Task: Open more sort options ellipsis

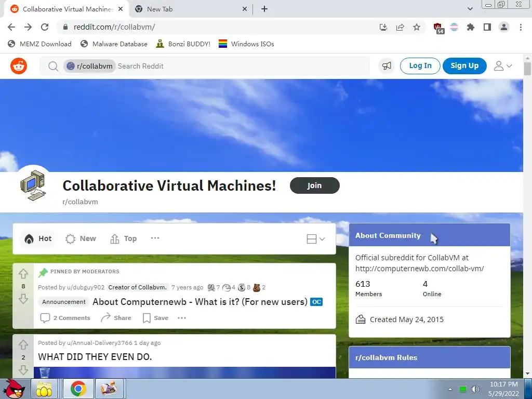Action: click(x=155, y=238)
